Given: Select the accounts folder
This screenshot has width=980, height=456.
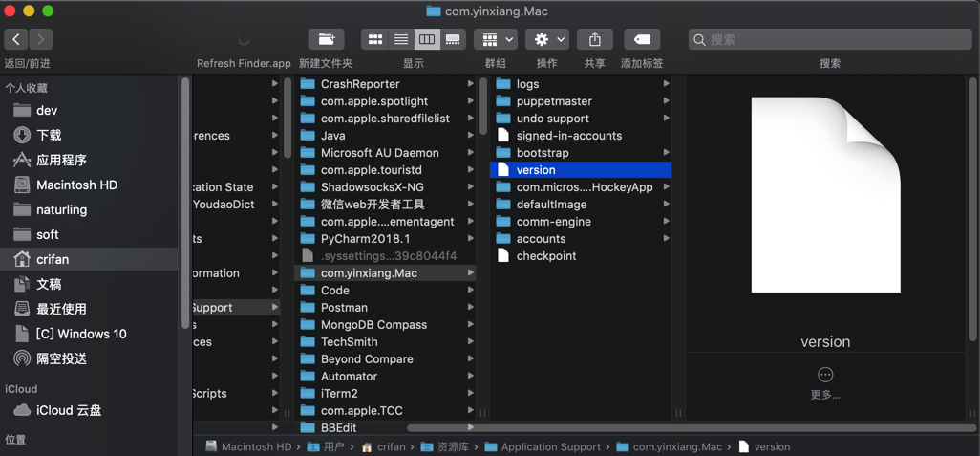Looking at the screenshot, I should point(581,239).
